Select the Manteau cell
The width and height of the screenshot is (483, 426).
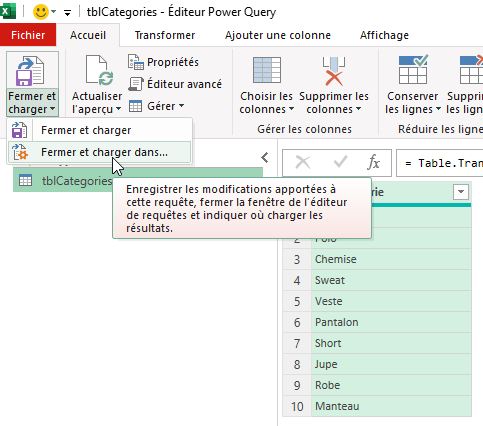point(391,406)
